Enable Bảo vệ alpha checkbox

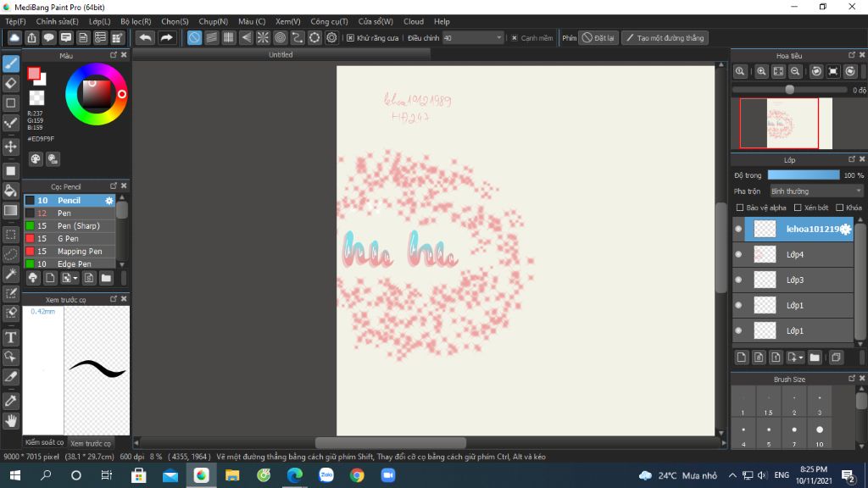tap(739, 208)
